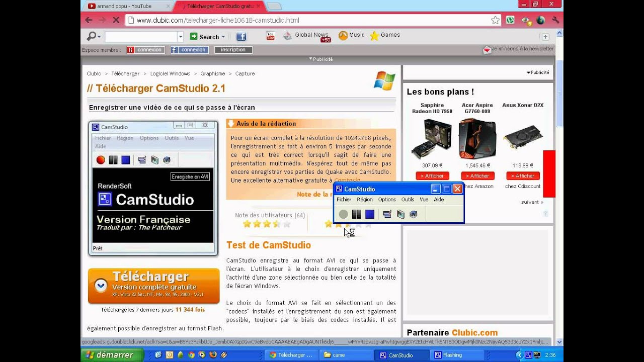Click the inscription button
Screen dimensions: 644x362
tap(233, 50)
